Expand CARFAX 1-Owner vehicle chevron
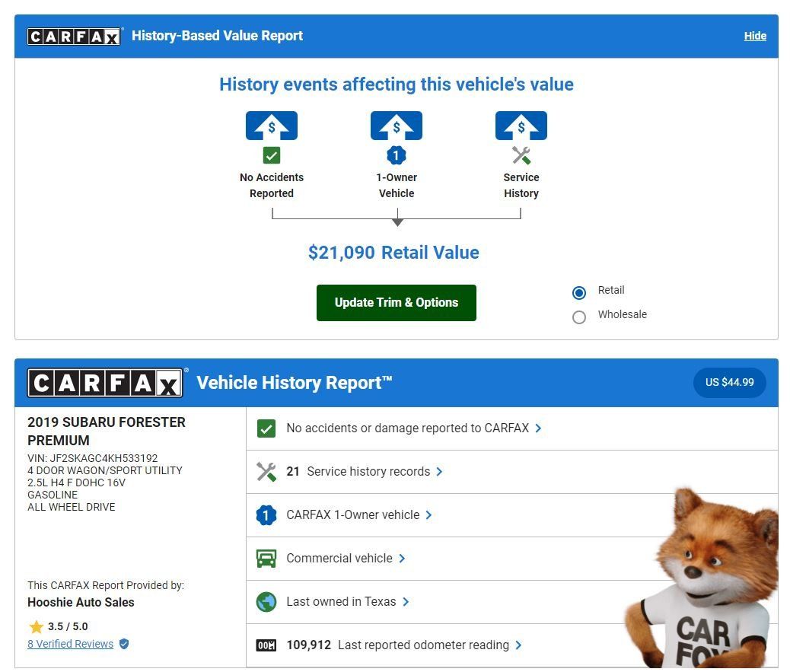 point(428,514)
